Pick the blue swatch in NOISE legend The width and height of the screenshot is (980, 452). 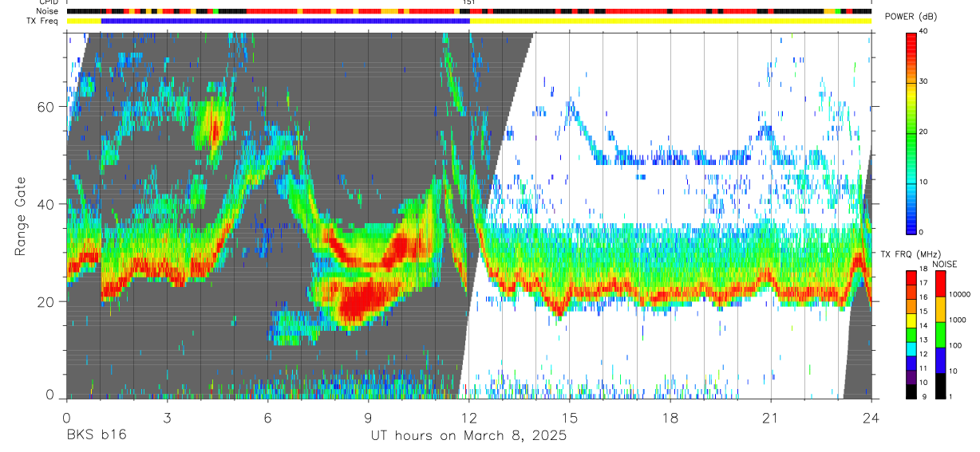tap(941, 360)
